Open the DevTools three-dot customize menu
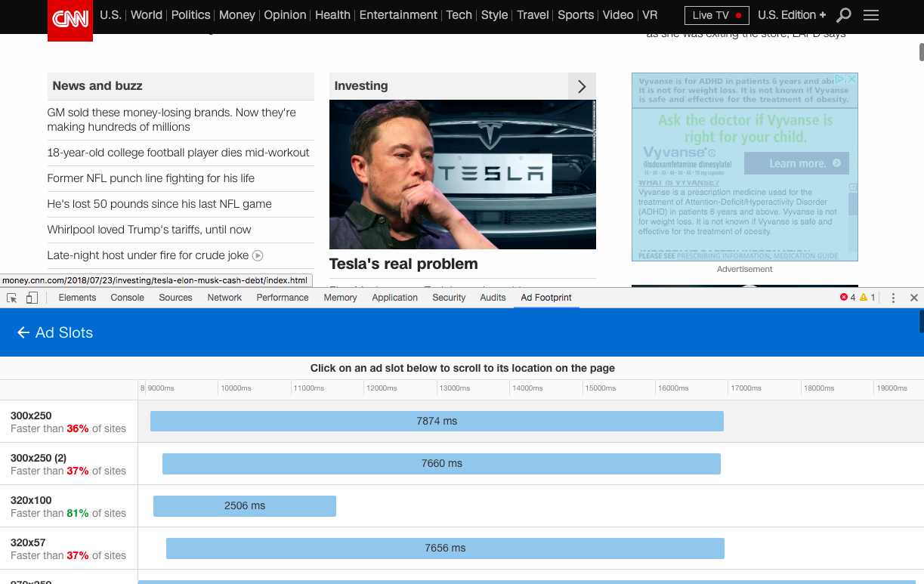 tap(893, 298)
